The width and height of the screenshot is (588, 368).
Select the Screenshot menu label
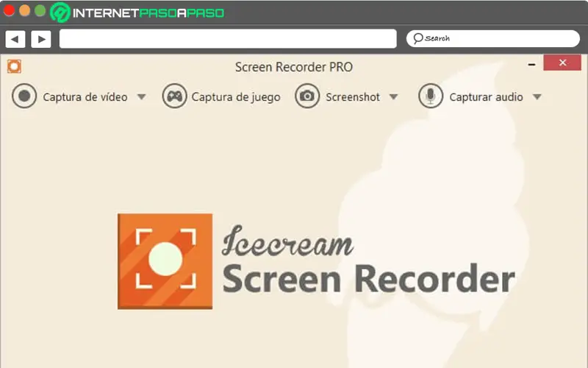coord(353,97)
